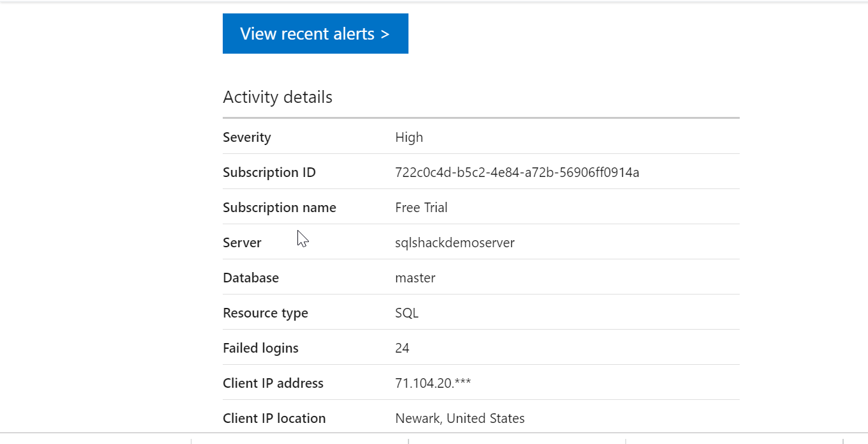Click the Resource type label
This screenshot has width=868, height=444.
point(266,313)
